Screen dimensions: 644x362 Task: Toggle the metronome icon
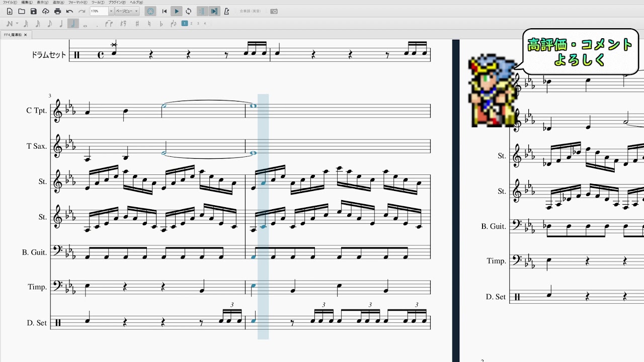coord(226,11)
